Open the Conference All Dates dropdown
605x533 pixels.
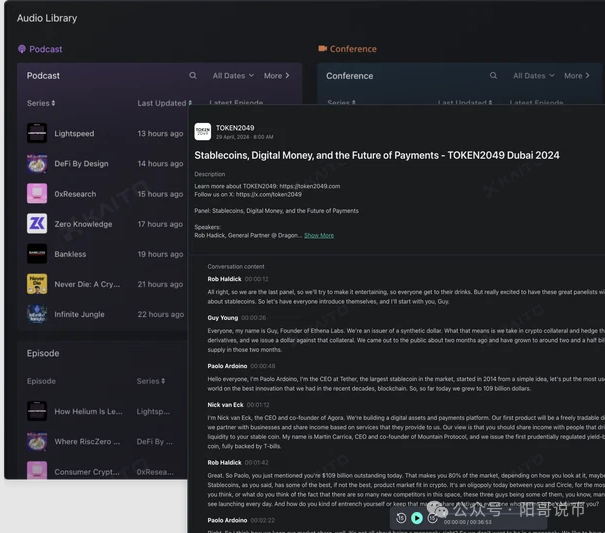[x=534, y=76]
